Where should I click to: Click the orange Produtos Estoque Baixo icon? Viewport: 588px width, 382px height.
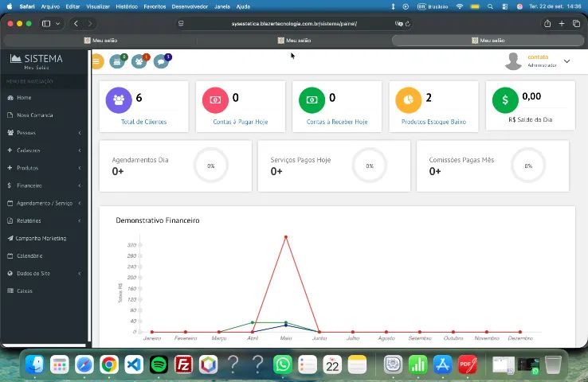(x=409, y=100)
